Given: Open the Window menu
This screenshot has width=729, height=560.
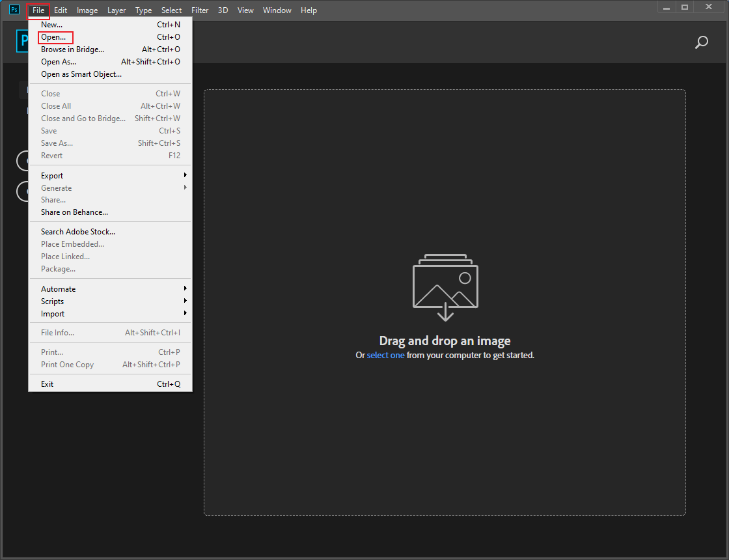Looking at the screenshot, I should [x=277, y=10].
